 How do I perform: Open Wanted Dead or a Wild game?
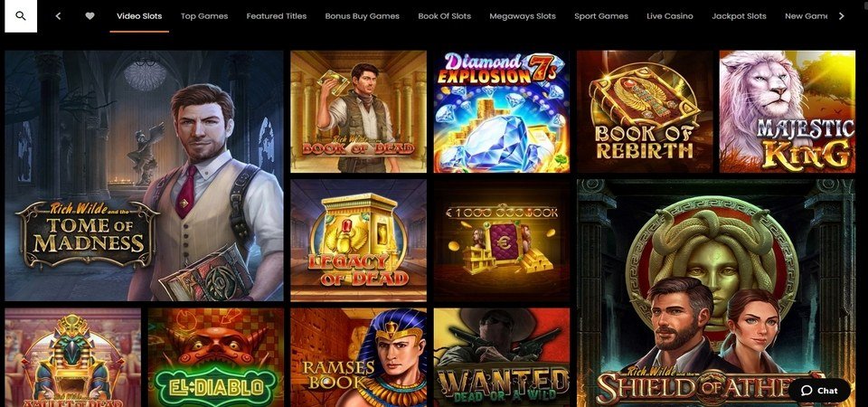pyautogui.click(x=502, y=358)
